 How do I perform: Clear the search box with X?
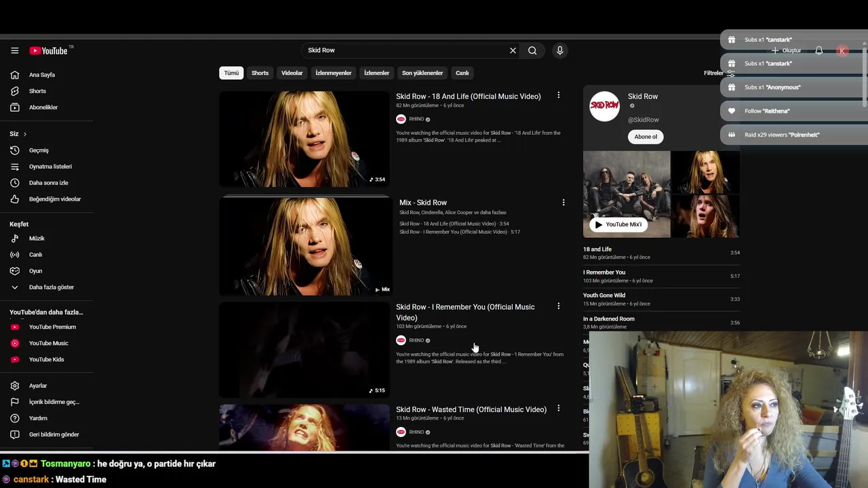[513, 50]
